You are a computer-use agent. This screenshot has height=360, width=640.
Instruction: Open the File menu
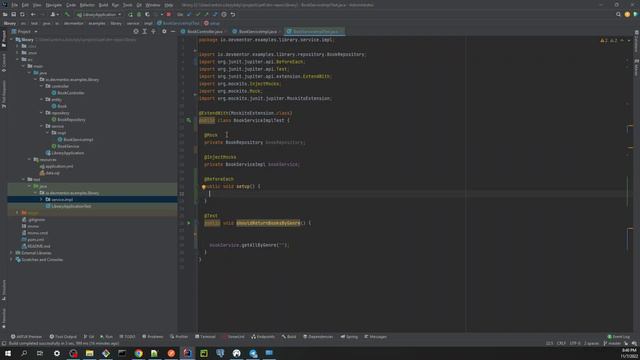pos(14,5)
